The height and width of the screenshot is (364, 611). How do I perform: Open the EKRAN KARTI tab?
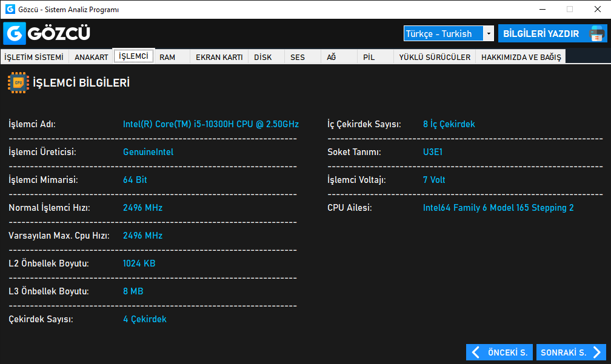tap(219, 57)
